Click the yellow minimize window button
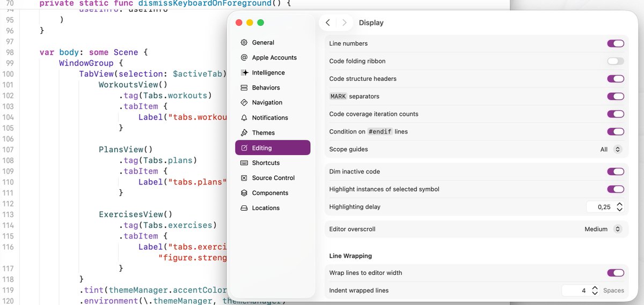The width and height of the screenshot is (644, 305). coord(250,23)
